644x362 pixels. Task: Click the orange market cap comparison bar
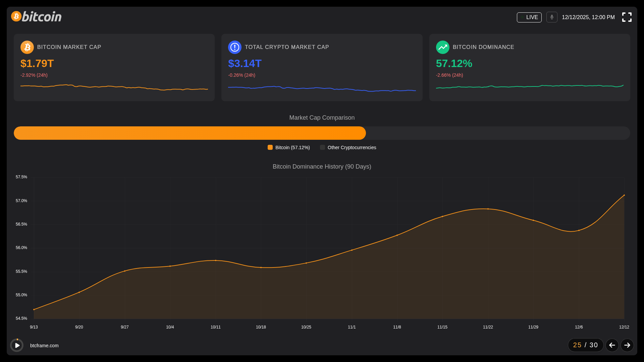click(x=190, y=133)
